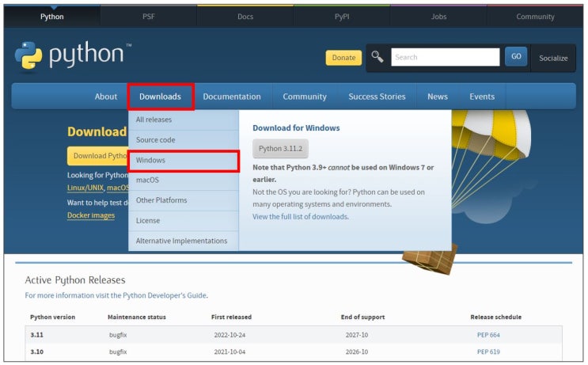Image resolution: width=588 pixels, height=365 pixels.
Task: Open View the full list of downloads link
Action: (301, 217)
